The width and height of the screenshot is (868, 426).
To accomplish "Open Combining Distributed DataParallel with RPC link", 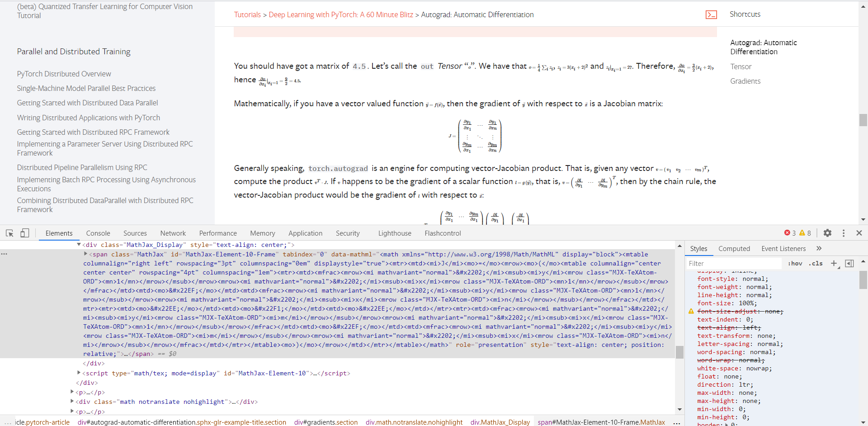I will (105, 205).
